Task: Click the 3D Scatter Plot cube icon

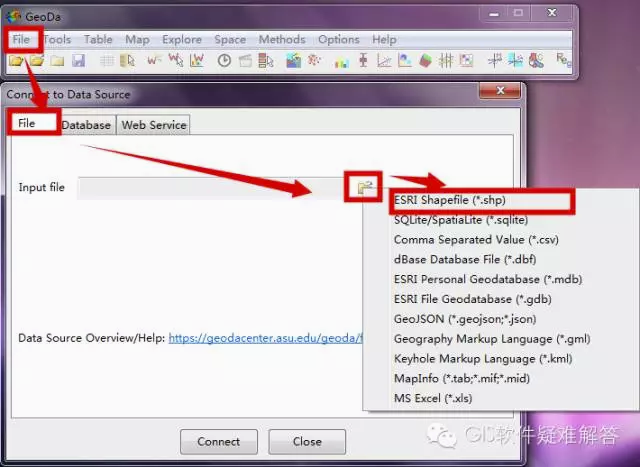Action: [425, 61]
